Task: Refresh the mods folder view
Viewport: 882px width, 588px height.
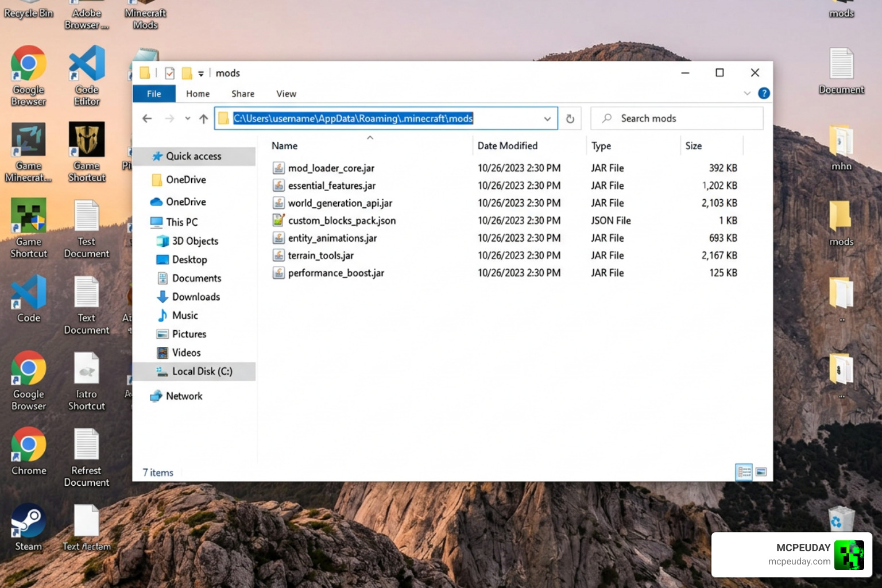Action: [570, 118]
